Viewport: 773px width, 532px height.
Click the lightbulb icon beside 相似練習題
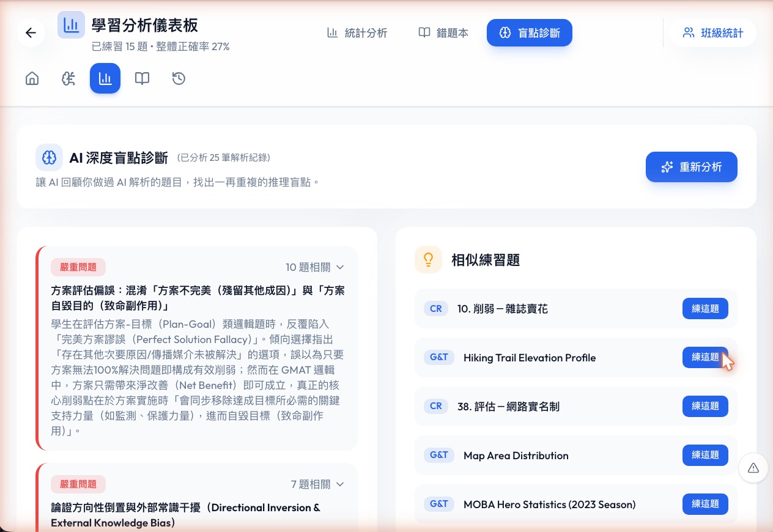[x=428, y=259]
